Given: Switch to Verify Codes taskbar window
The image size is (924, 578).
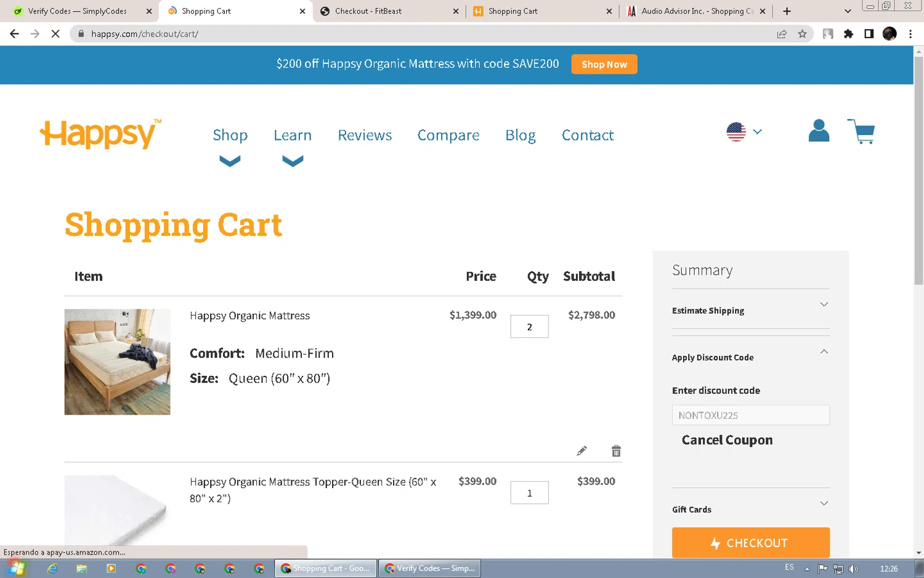Looking at the screenshot, I should (429, 568).
